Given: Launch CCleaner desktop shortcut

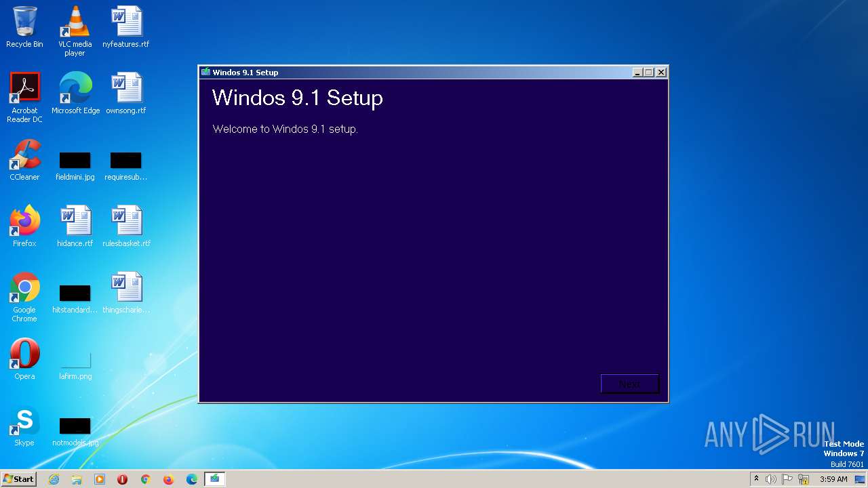Looking at the screenshot, I should point(24,160).
